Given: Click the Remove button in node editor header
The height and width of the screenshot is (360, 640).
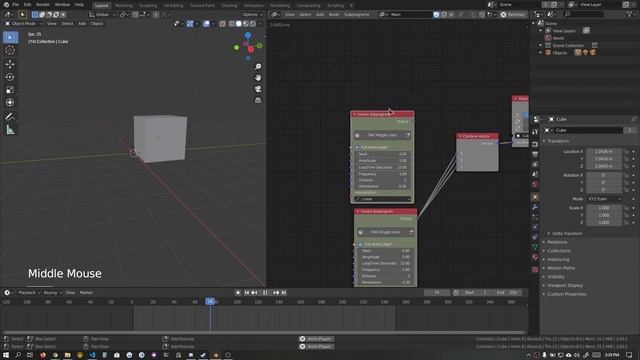Looking at the screenshot, I should pyautogui.click(x=512, y=14).
